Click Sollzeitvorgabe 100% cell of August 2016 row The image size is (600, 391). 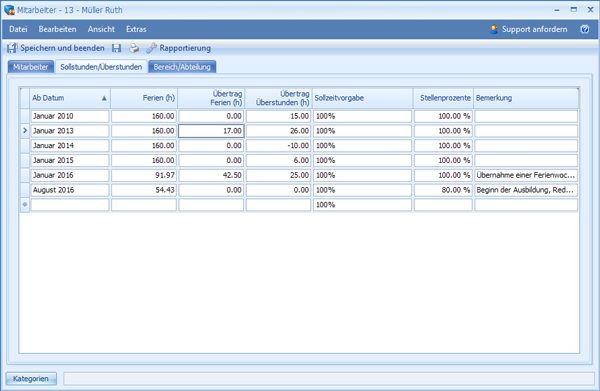pyautogui.click(x=363, y=190)
